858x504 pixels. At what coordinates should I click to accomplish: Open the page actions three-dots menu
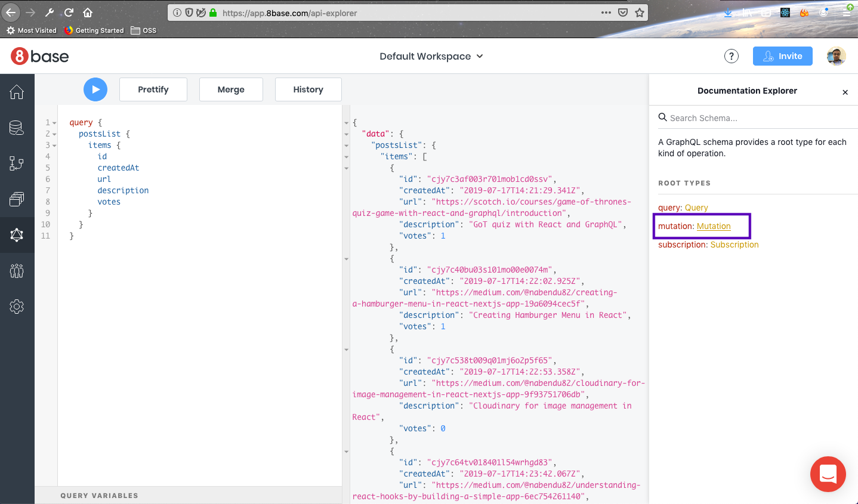click(606, 13)
